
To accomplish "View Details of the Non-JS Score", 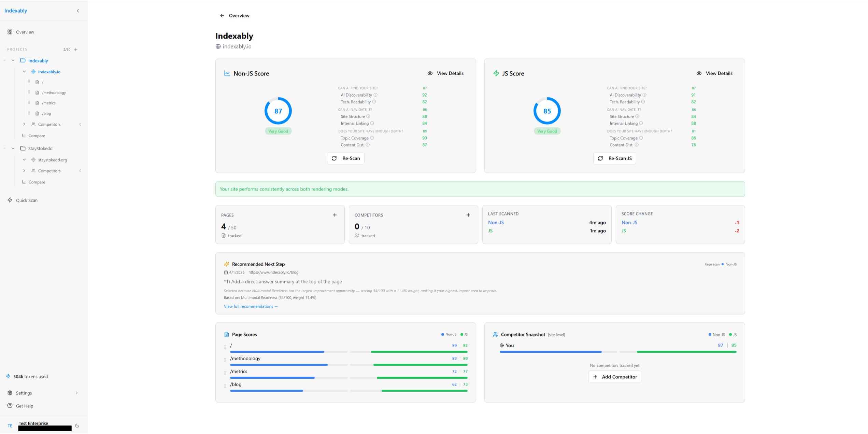I will pyautogui.click(x=445, y=73).
